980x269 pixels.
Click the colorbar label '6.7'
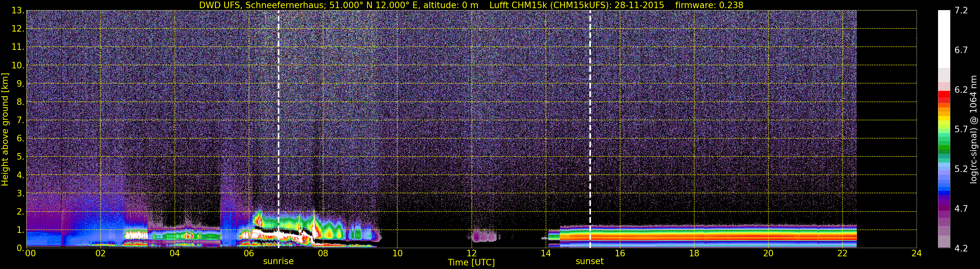click(961, 50)
